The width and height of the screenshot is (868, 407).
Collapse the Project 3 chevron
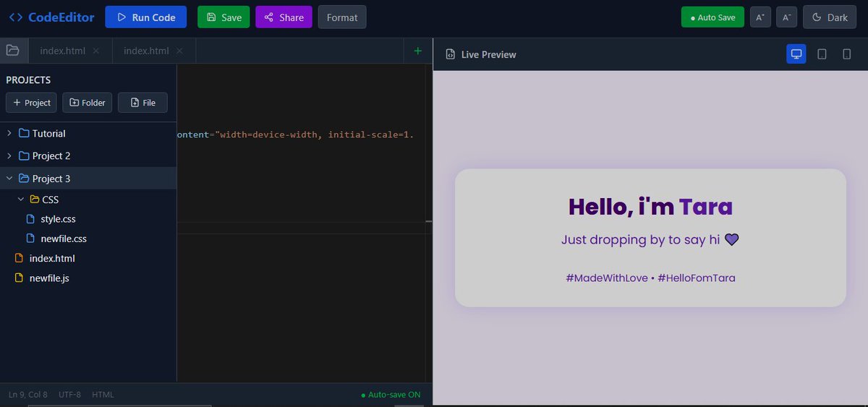tap(9, 179)
